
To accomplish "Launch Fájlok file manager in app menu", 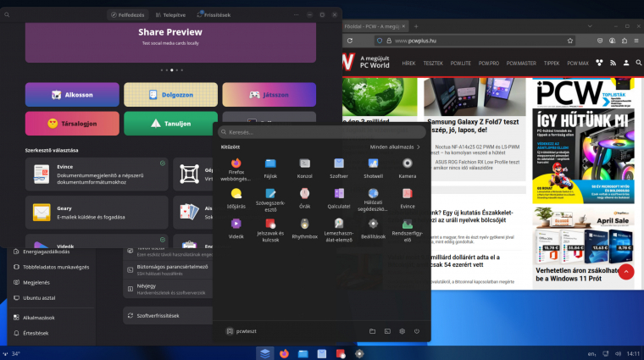I will (270, 169).
